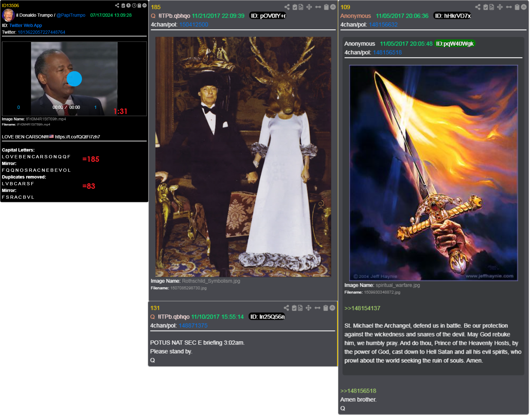
Task: Click solid clock icon on post ID13506
Action: 129,5
